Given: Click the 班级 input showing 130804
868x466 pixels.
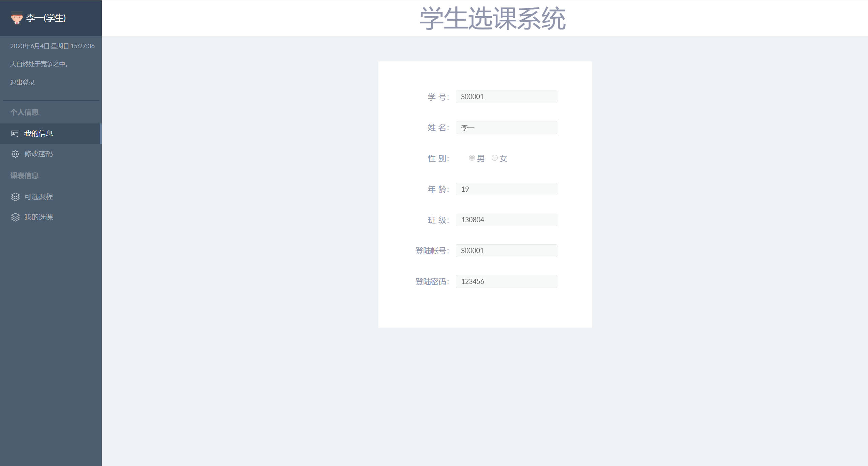Looking at the screenshot, I should coord(506,220).
